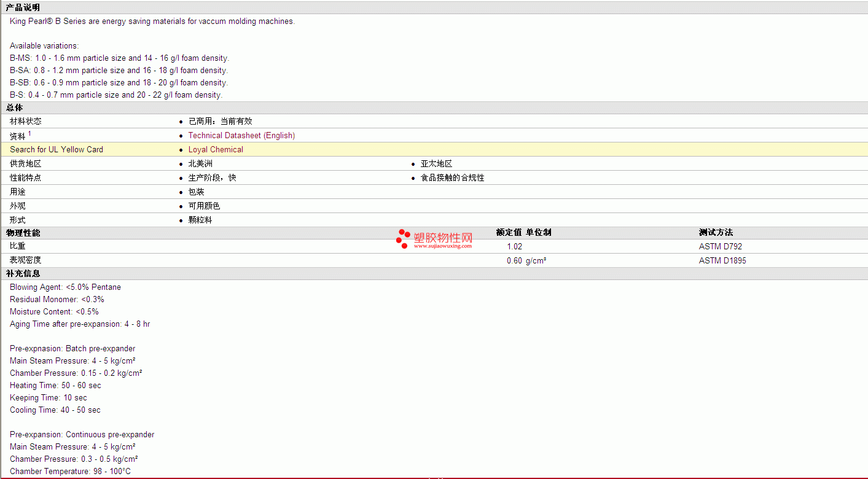Click the 测试方法 column header
Viewport: 868px width, 479px height.
[716, 233]
